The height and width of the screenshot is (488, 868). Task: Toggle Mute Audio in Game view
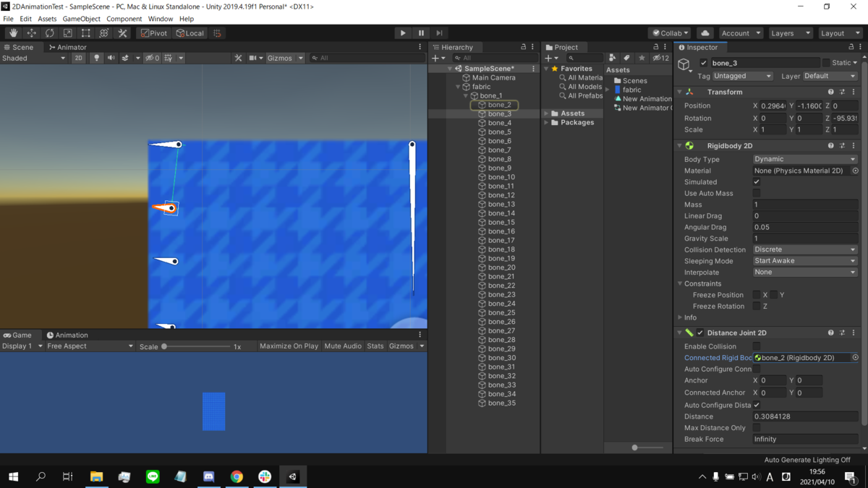[x=343, y=346]
